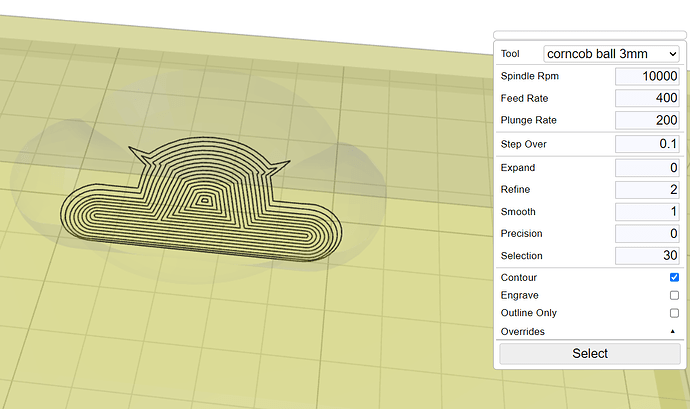
Task: Click the Contour label text
Action: 519,277
